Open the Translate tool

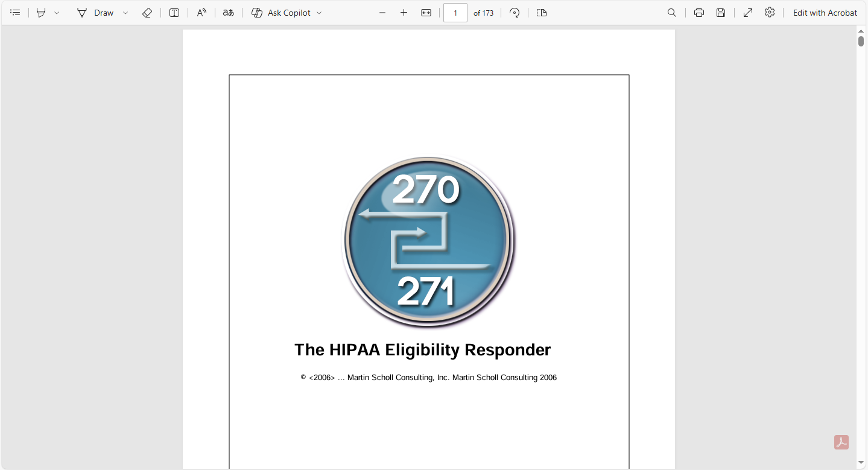point(228,13)
